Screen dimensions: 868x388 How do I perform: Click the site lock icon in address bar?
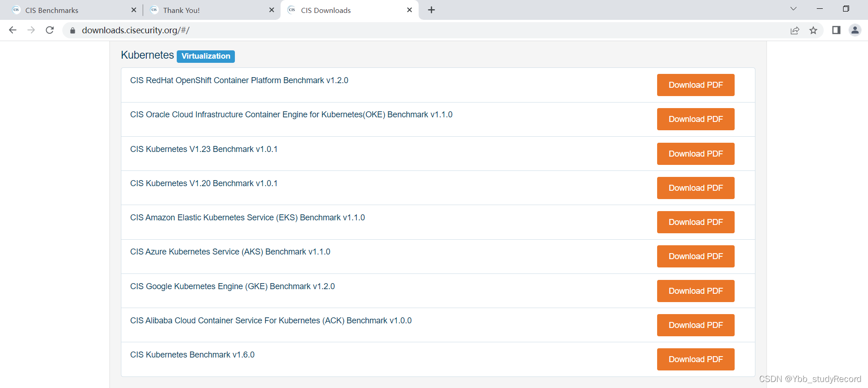[72, 30]
